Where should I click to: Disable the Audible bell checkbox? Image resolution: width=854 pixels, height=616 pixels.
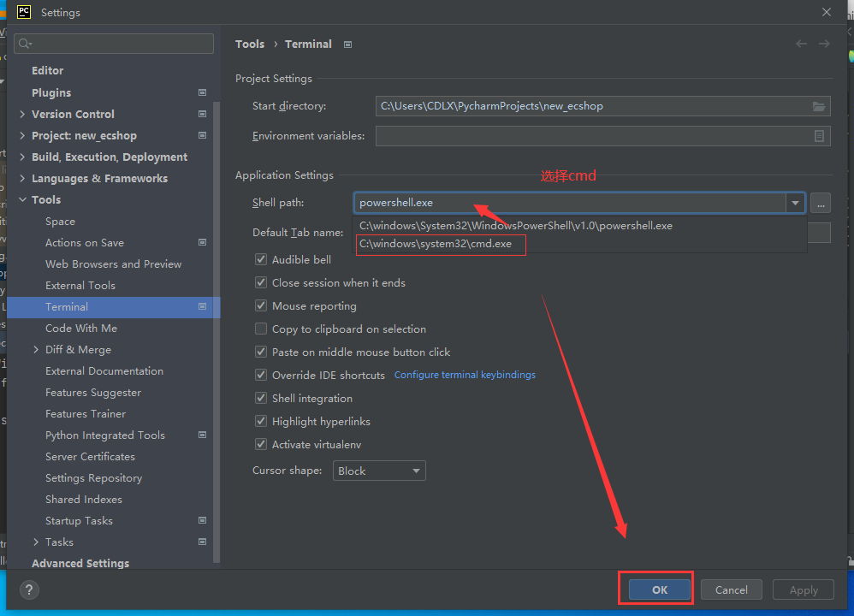(261, 260)
